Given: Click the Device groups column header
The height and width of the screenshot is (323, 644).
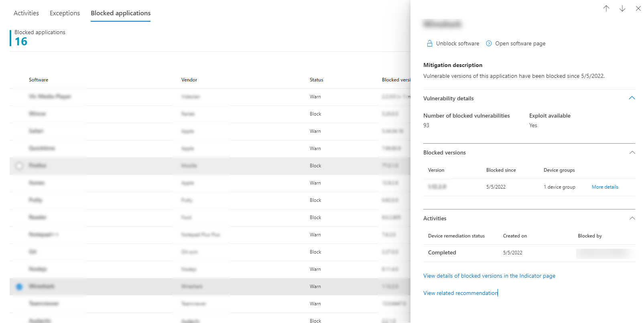Looking at the screenshot, I should pos(559,170).
